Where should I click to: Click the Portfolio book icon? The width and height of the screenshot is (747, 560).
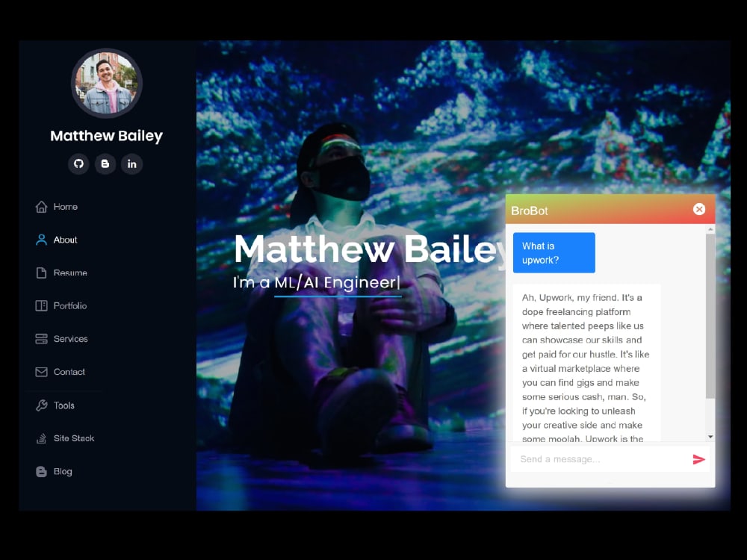point(41,305)
